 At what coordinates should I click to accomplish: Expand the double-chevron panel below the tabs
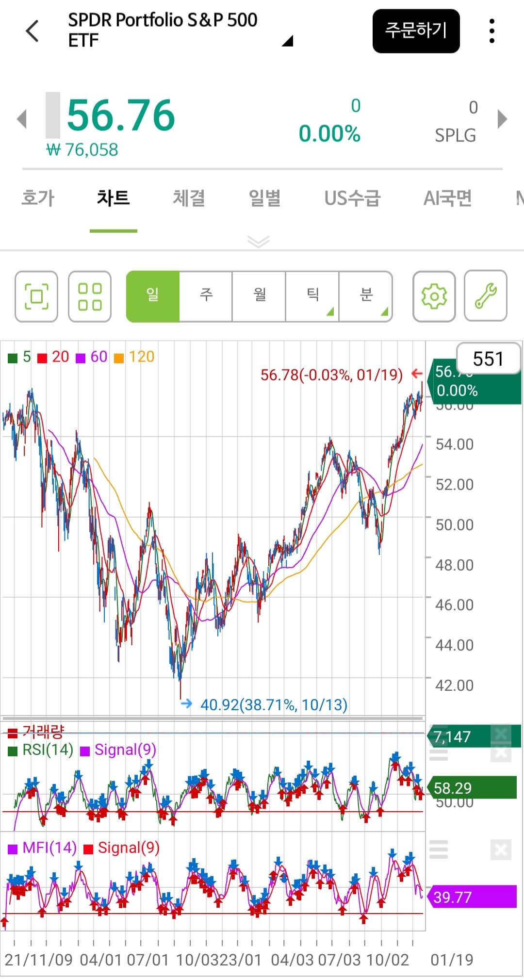point(258,241)
